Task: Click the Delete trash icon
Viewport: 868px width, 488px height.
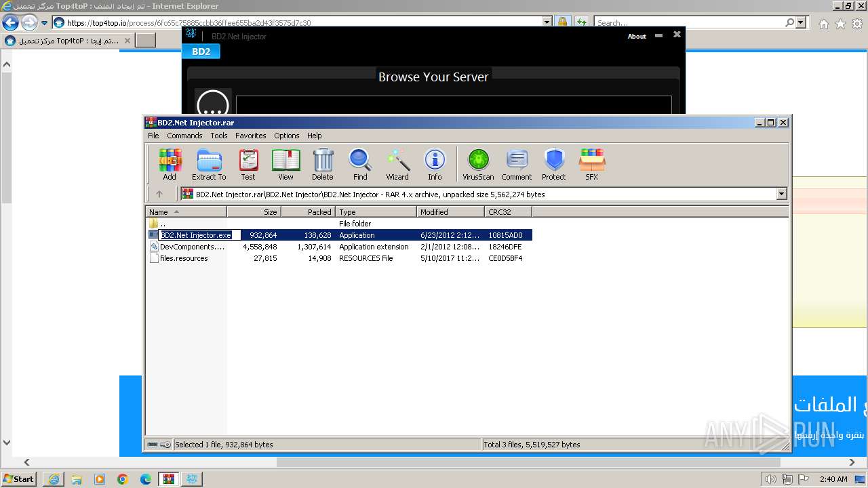Action: click(x=323, y=165)
